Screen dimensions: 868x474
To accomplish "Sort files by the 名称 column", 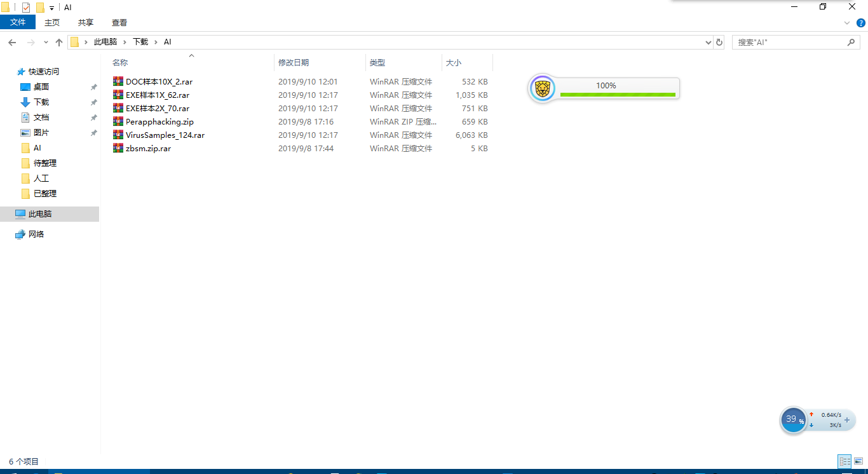I will pyautogui.click(x=120, y=63).
